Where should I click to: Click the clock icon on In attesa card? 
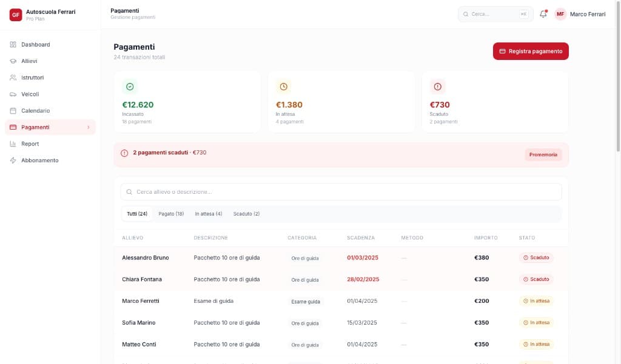tap(282, 86)
